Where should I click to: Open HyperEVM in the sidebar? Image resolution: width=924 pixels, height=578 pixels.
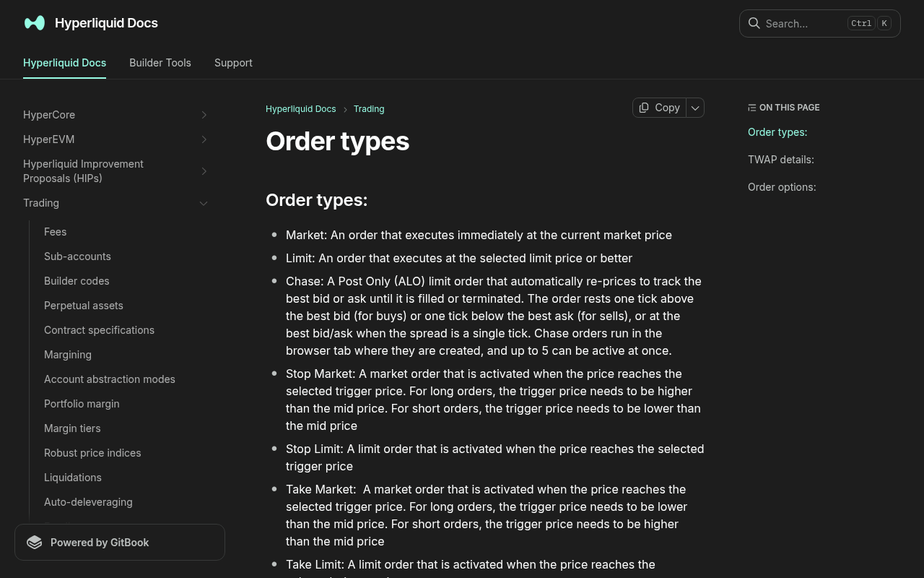click(x=49, y=139)
